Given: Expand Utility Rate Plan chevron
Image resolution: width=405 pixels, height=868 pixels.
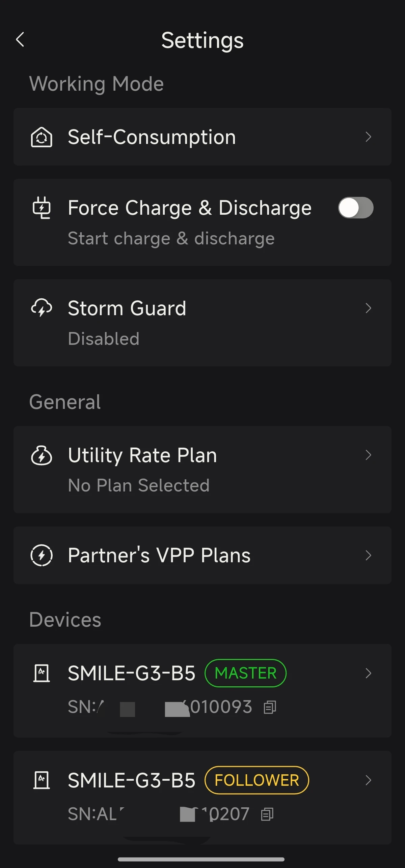Looking at the screenshot, I should (x=368, y=455).
